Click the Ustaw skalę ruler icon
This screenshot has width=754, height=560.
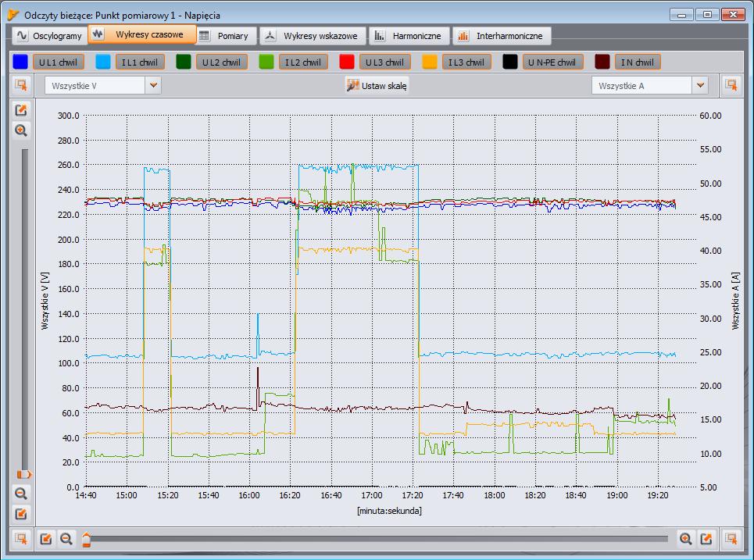(x=353, y=86)
